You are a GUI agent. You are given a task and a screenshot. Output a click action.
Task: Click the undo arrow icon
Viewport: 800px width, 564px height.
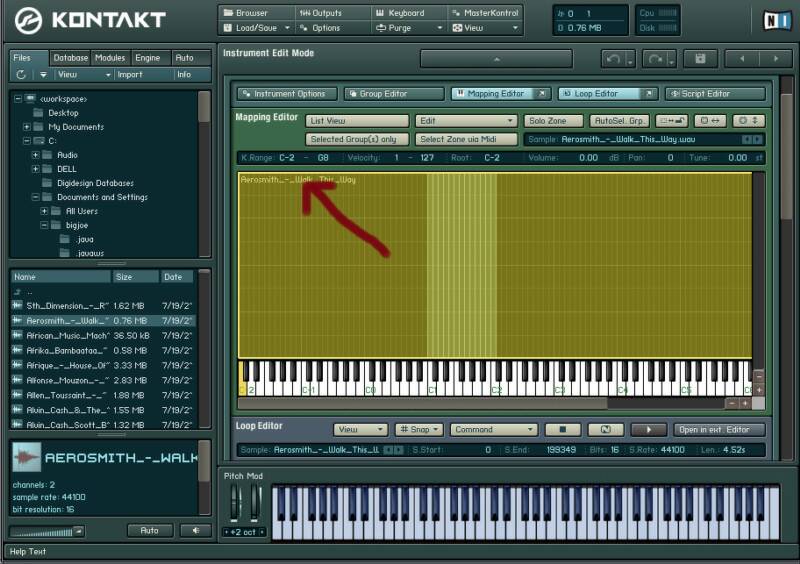point(613,59)
